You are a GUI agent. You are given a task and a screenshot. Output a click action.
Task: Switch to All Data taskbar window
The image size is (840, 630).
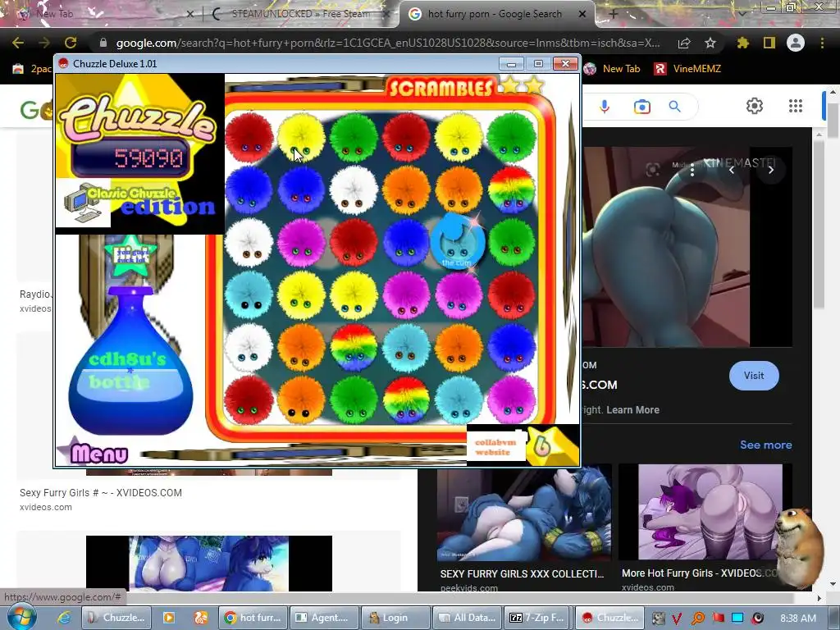[x=467, y=618]
